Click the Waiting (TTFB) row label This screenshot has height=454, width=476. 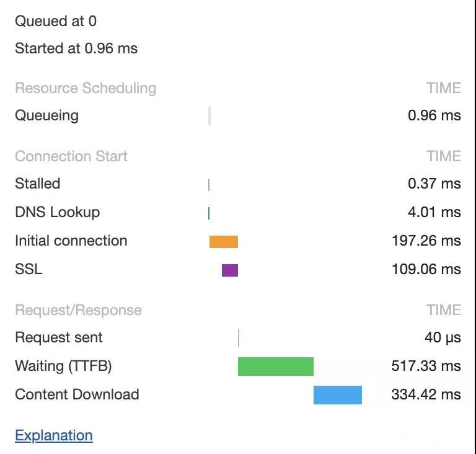pos(63,366)
